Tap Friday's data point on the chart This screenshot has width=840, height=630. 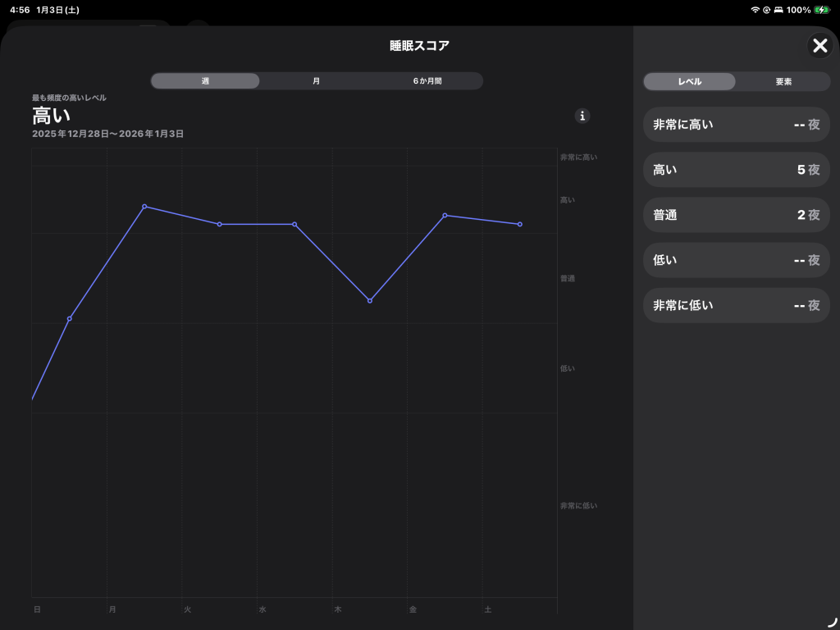[x=445, y=215]
